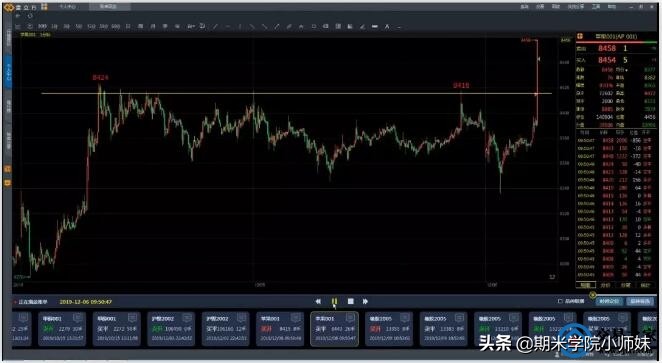The image size is (662, 363).
Task: Click the first blue button beside the checkbox
Action: coord(609,301)
